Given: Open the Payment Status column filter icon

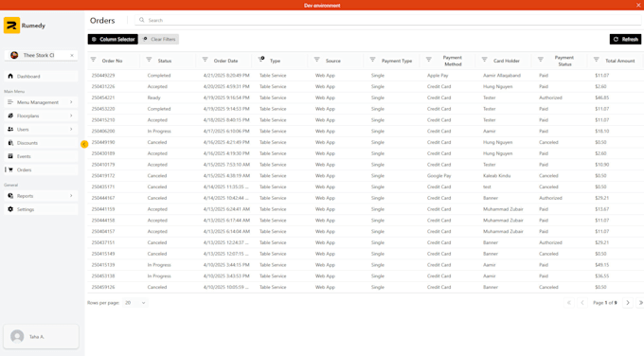Looking at the screenshot, I should tap(541, 60).
